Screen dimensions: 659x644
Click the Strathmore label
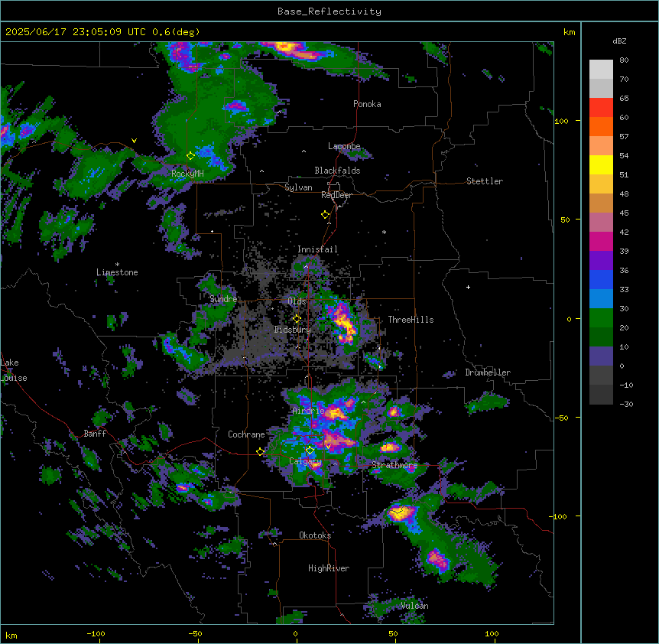pyautogui.click(x=394, y=465)
